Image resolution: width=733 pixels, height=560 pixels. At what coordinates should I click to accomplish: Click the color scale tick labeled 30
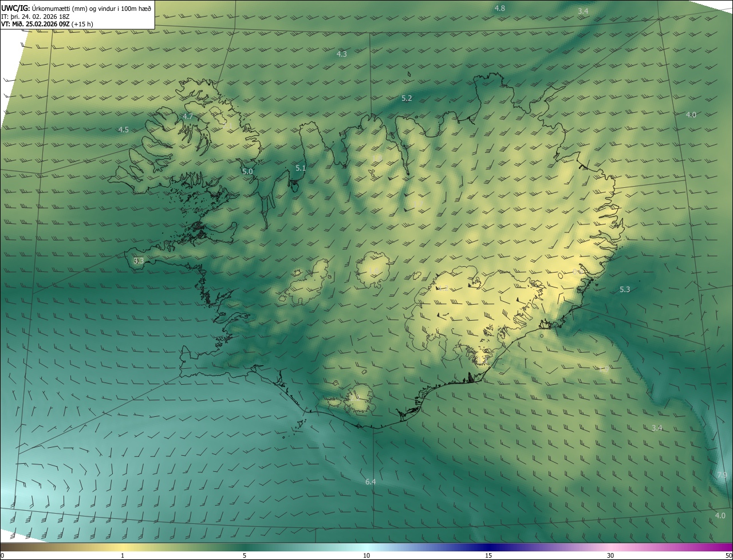[610, 555]
